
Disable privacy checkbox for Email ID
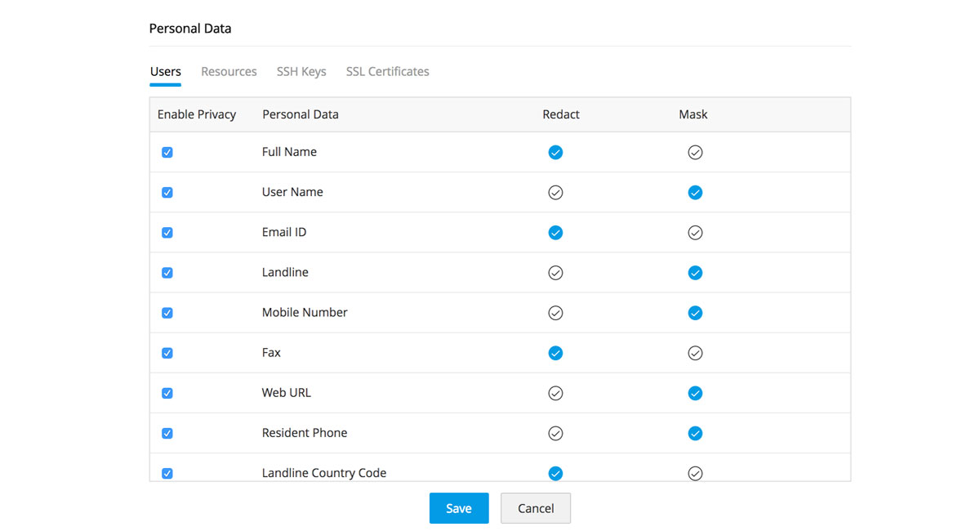pos(167,233)
